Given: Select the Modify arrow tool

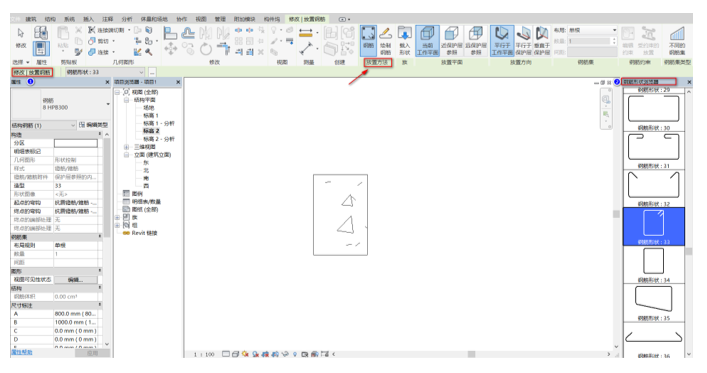Looking at the screenshot, I should click(x=21, y=37).
